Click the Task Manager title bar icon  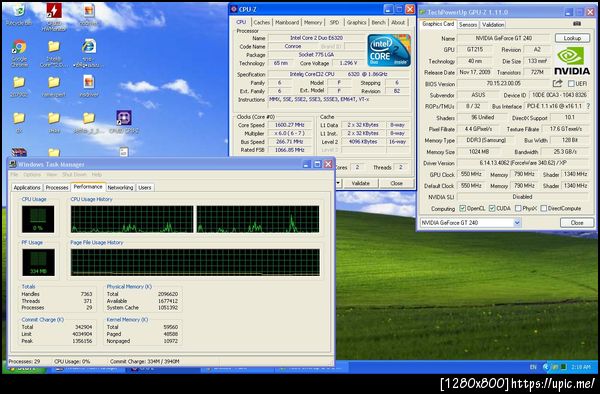[x=13, y=164]
